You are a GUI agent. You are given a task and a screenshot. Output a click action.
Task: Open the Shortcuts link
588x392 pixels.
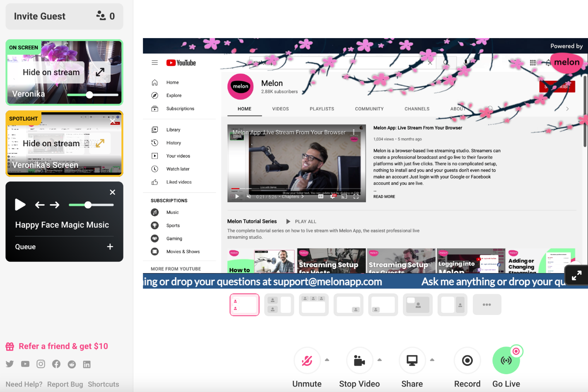point(104,384)
